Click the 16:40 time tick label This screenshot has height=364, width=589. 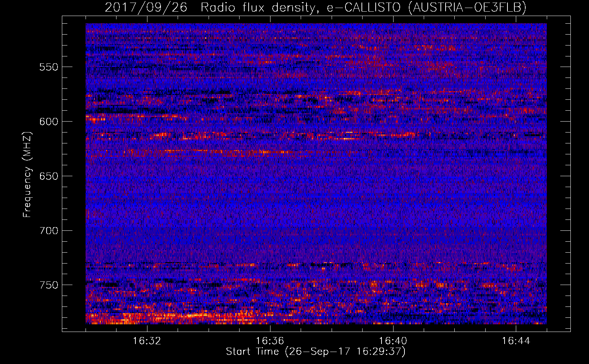point(393,341)
